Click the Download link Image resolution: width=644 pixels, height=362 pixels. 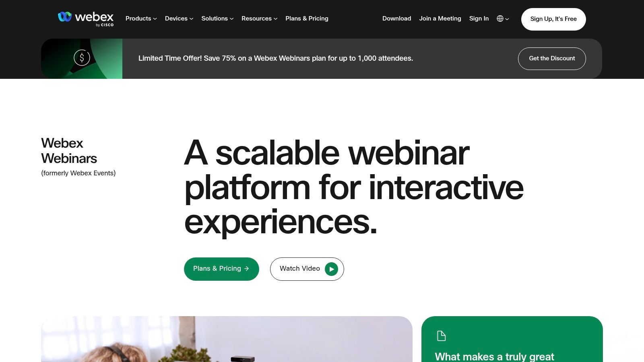tap(396, 19)
